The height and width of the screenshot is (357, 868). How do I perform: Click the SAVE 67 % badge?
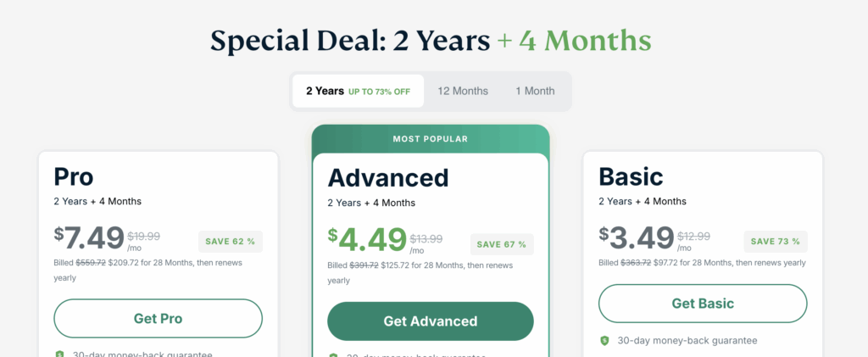[x=502, y=244]
